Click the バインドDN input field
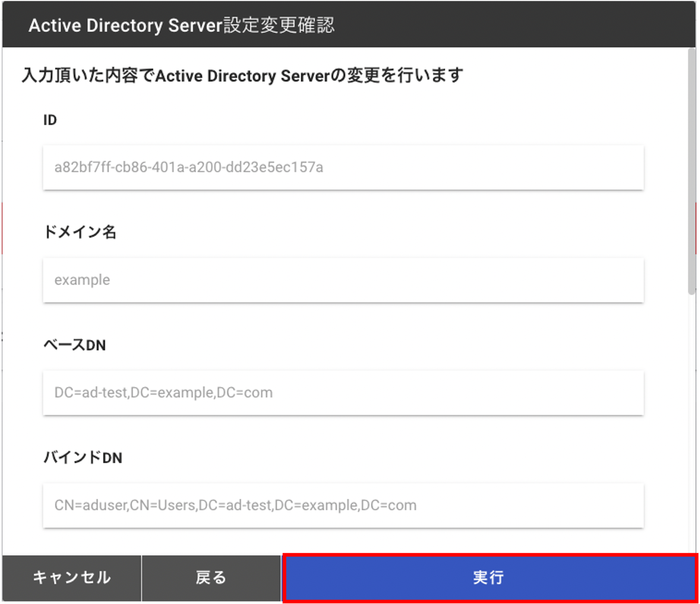This screenshot has width=700, height=604. 343,505
